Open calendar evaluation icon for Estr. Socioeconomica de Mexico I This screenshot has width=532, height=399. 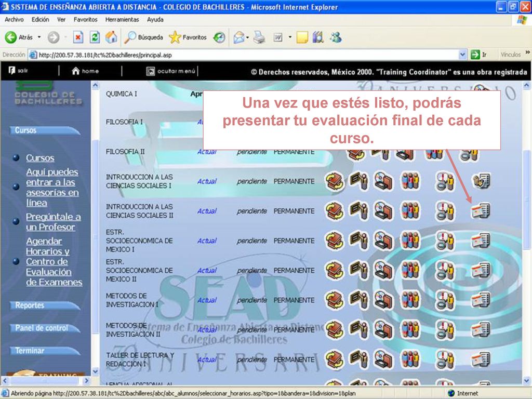pos(481,241)
